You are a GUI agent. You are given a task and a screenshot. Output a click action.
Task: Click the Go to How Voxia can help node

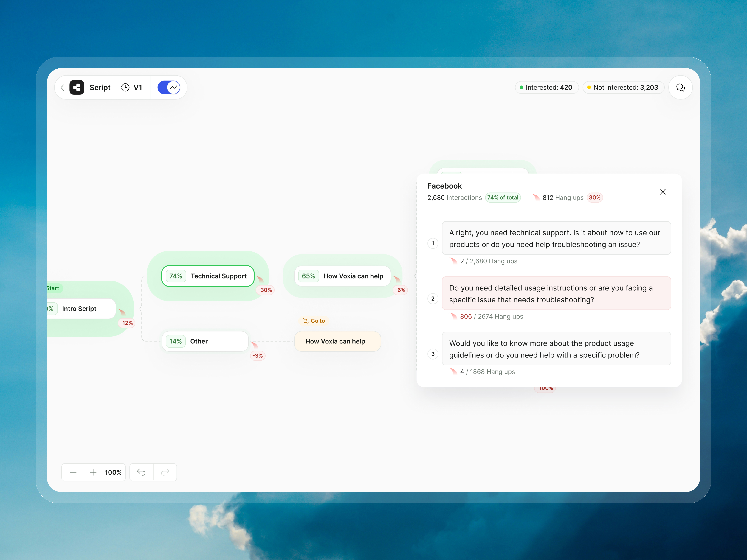click(337, 341)
